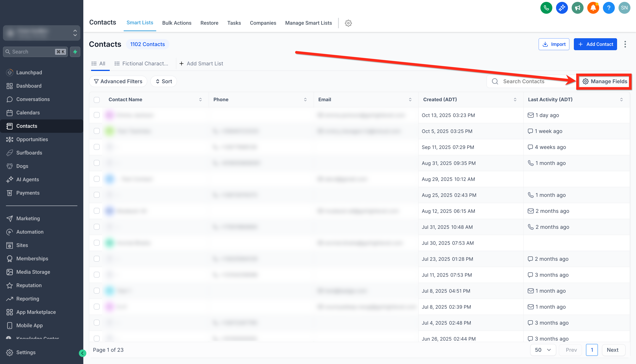Check the Oct 13, 2025 contact row

tap(97, 115)
